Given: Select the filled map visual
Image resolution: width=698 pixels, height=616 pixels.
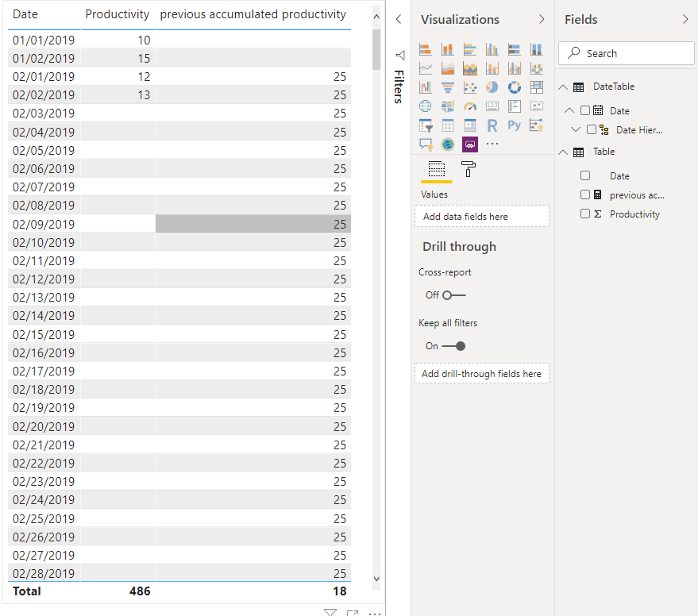Looking at the screenshot, I should point(448,106).
